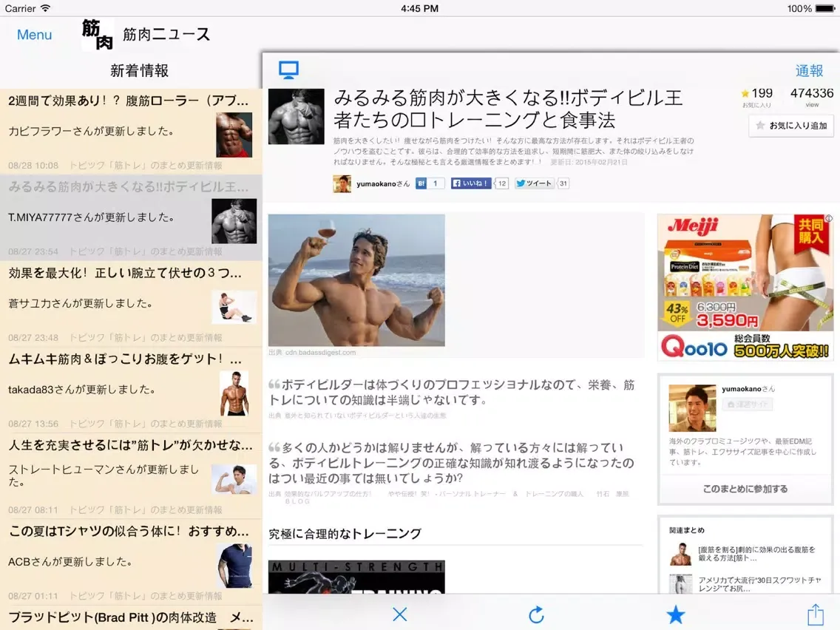Tap the 通報 report link
Image resolution: width=840 pixels, height=630 pixels.
(809, 70)
